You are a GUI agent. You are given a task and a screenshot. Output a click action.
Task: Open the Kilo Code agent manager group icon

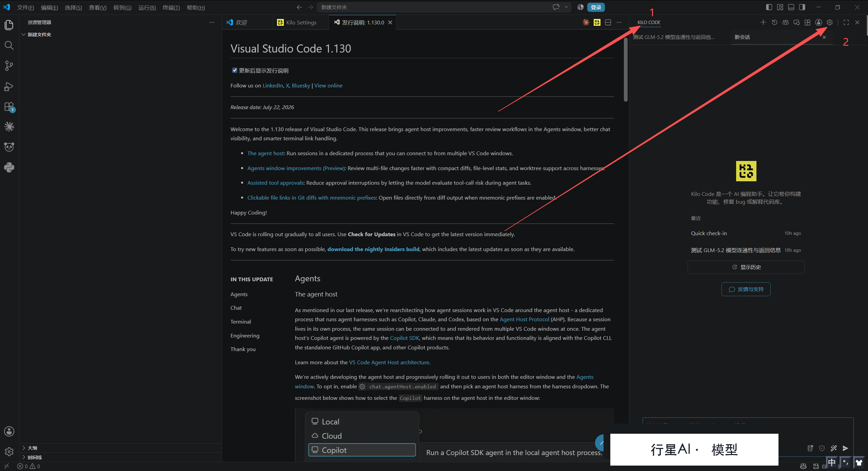786,22
